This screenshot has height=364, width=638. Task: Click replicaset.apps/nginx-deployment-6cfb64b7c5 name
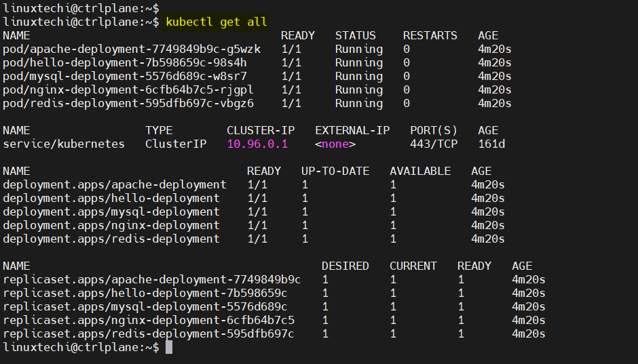(x=149, y=321)
